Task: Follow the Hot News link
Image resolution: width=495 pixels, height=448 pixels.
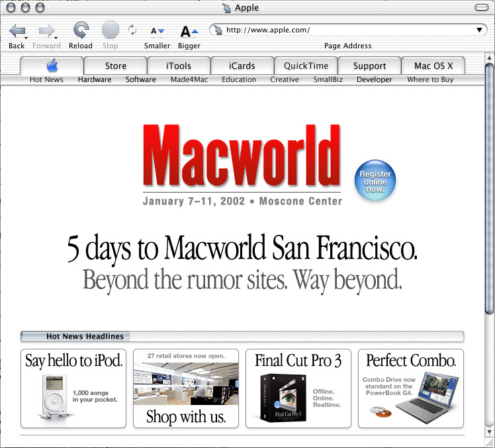Action: point(46,79)
